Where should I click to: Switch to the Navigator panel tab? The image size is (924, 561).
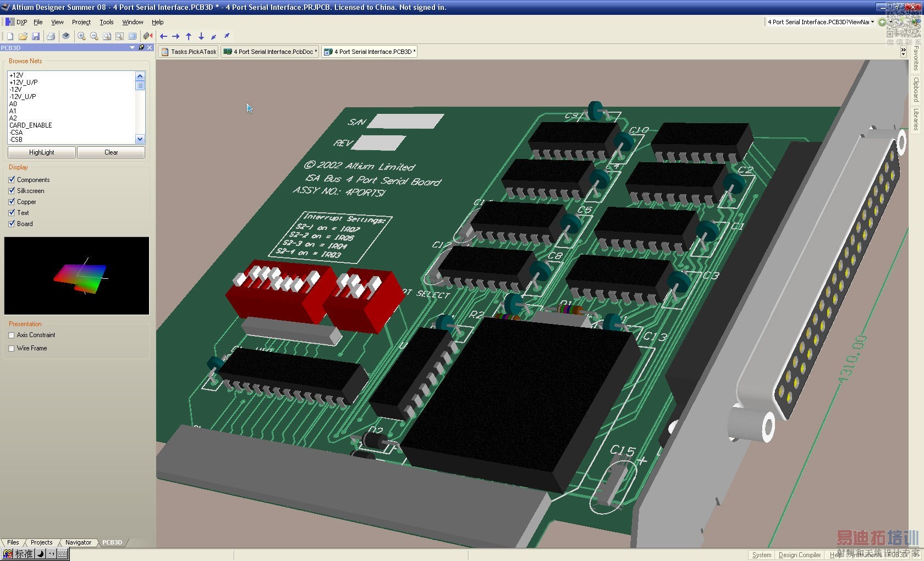[x=79, y=542]
